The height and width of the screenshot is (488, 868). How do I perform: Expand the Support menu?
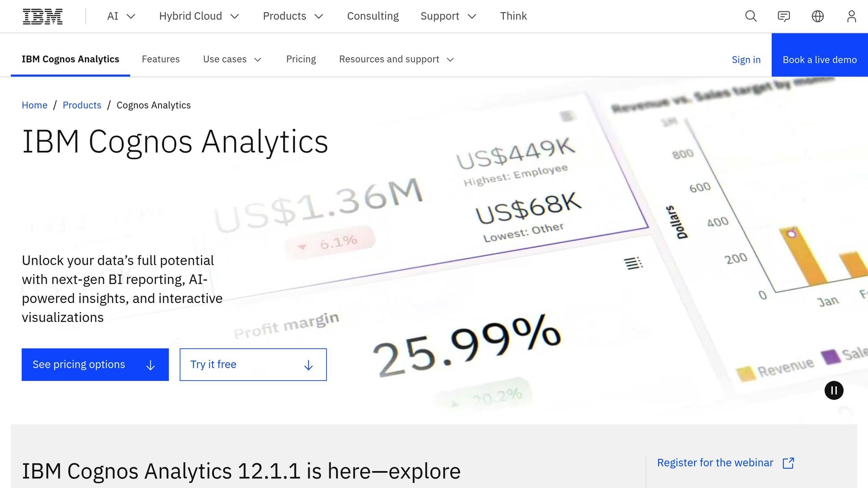pos(448,16)
